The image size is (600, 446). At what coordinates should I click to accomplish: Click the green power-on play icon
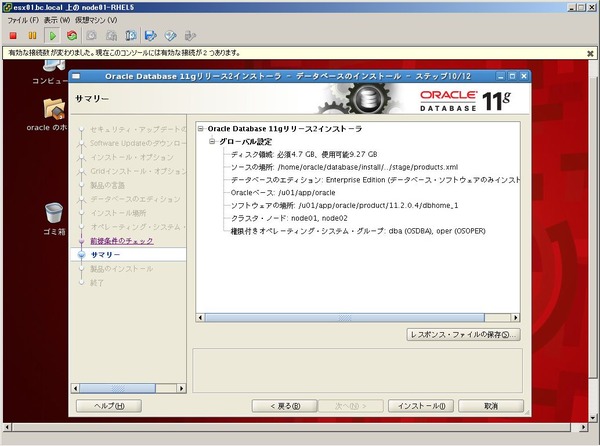click(52, 36)
